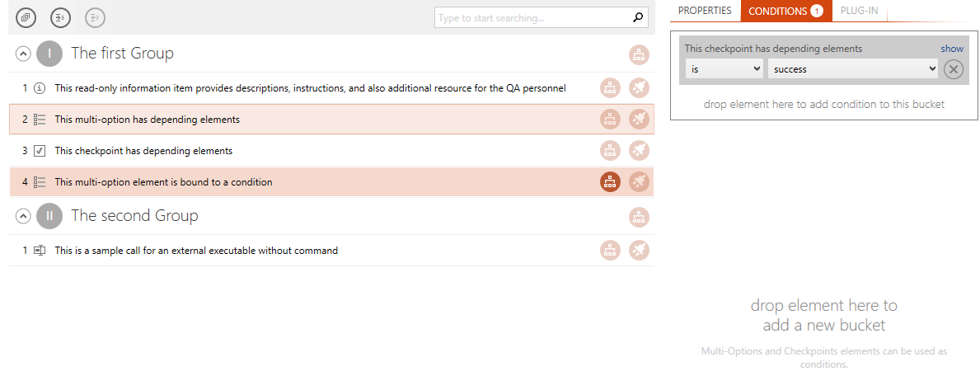980x371 pixels.
Task: Click the expand items toolbar icon
Action: coord(61,17)
